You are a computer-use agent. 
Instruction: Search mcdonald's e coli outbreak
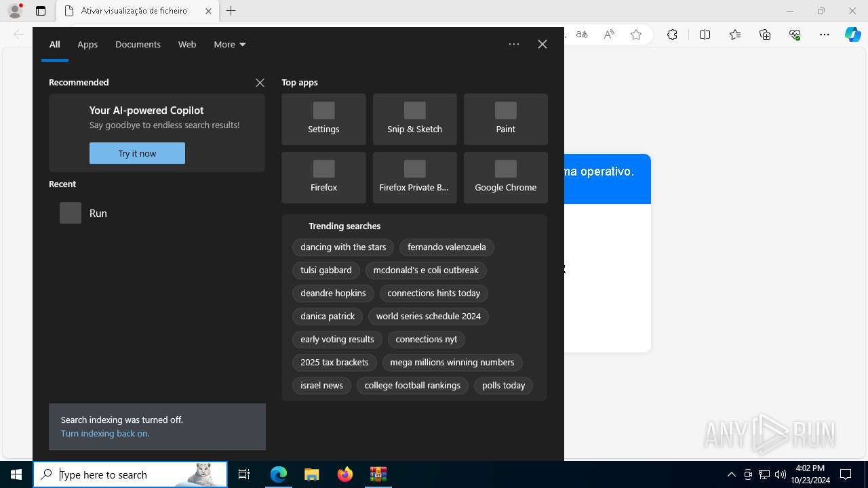426,270
